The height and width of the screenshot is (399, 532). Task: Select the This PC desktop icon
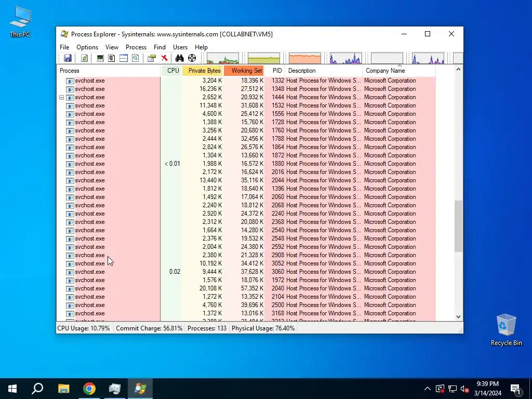pyautogui.click(x=20, y=22)
